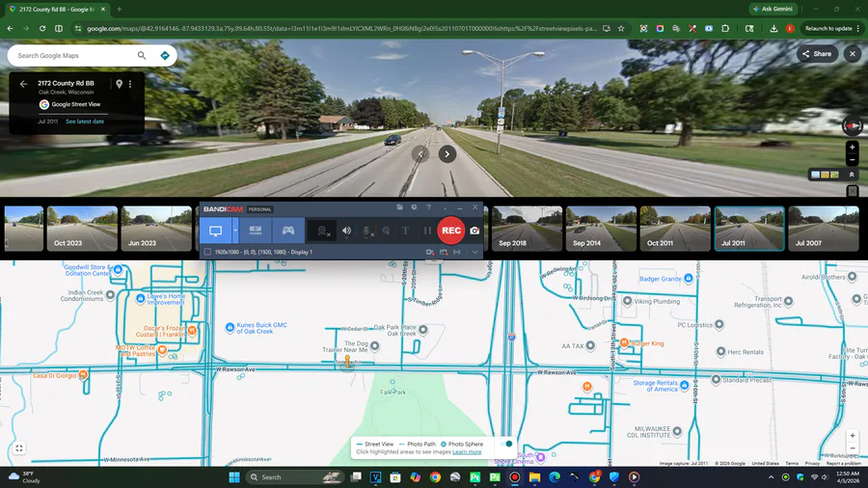Zoom out the Street View image
868x488 pixels.
[x=852, y=159]
